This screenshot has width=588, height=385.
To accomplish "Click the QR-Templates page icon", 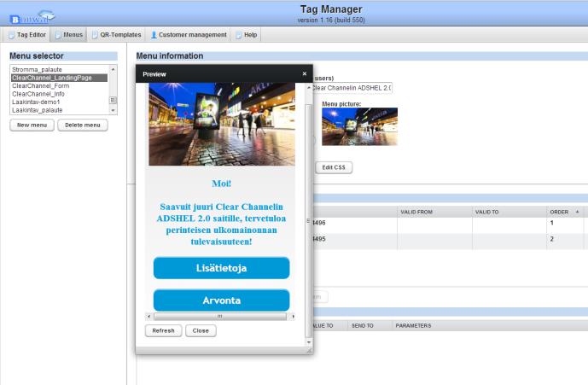I will (95, 35).
